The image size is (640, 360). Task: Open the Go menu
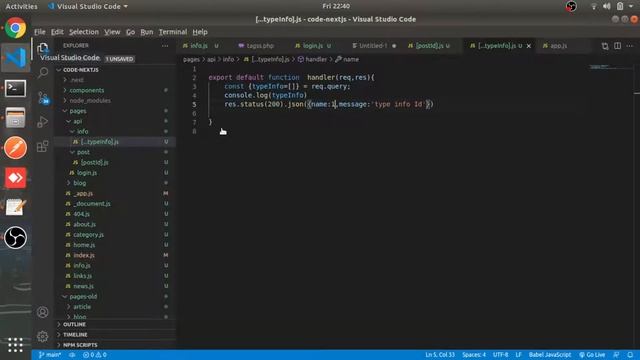click(130, 32)
